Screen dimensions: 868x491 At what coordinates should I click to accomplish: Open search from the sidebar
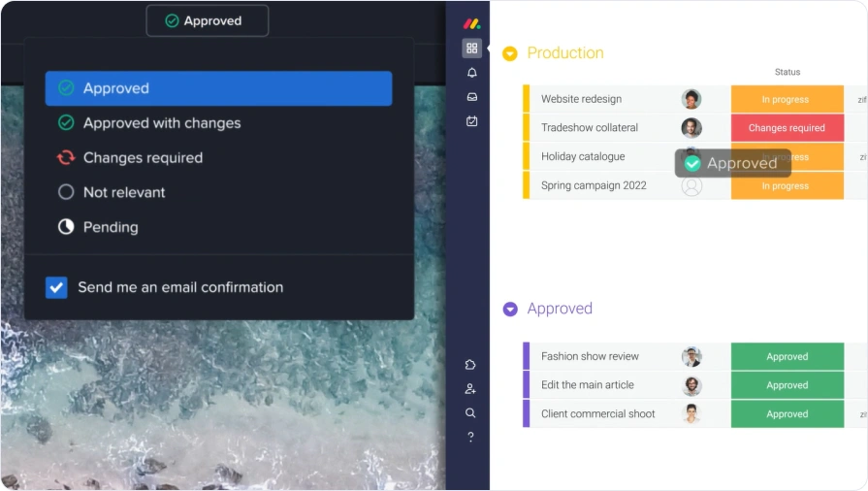[x=470, y=413]
